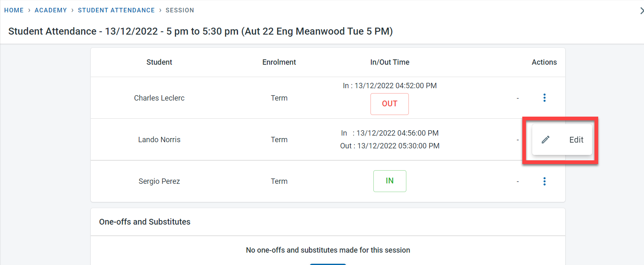The height and width of the screenshot is (265, 644).
Task: Click the pencil icon in the popup
Action: (x=545, y=140)
